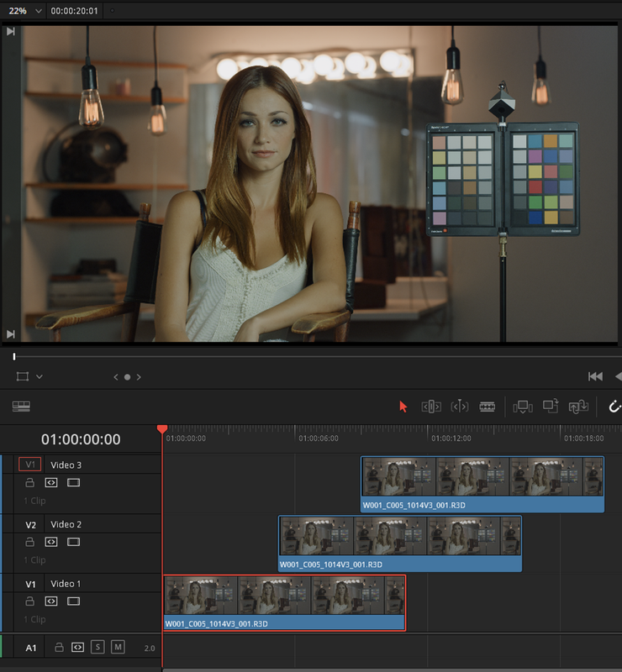This screenshot has height=672, width=622.
Task: Toggle auto track selector on A1
Action: [x=77, y=647]
